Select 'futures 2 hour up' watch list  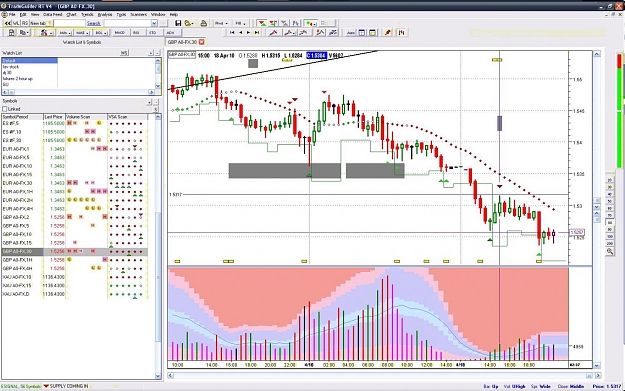(x=29, y=79)
